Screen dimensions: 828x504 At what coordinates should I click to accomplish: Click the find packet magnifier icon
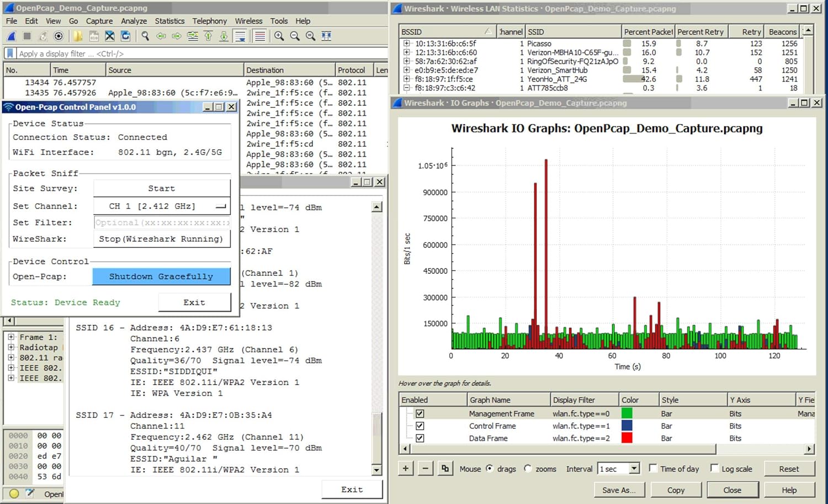pyautogui.click(x=145, y=36)
